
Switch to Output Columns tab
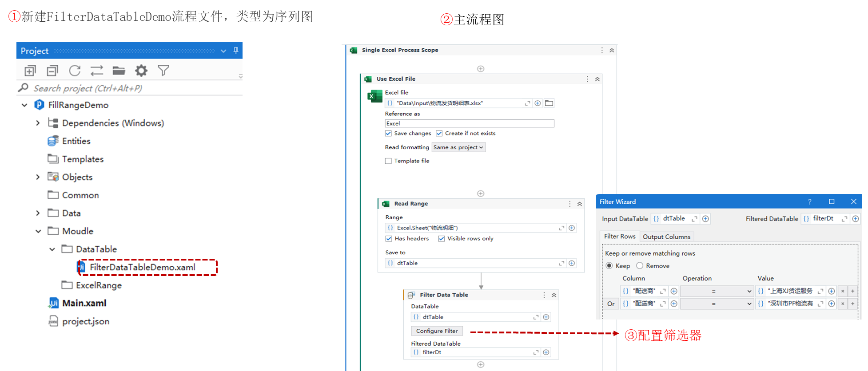coord(666,237)
